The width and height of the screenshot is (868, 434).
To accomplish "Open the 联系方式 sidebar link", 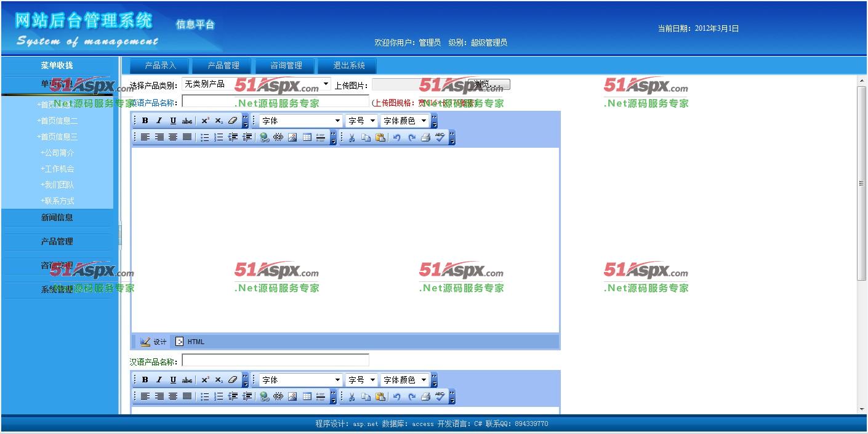I will (57, 201).
